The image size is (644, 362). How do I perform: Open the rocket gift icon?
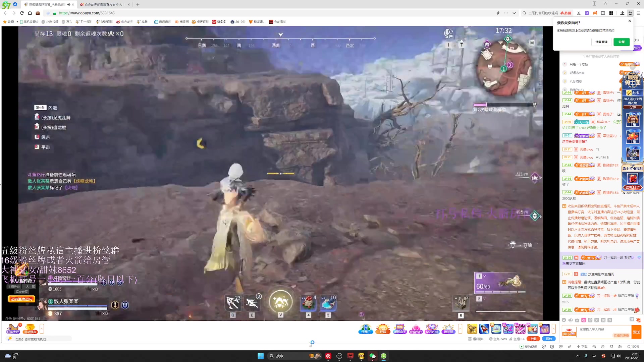tap(484, 329)
